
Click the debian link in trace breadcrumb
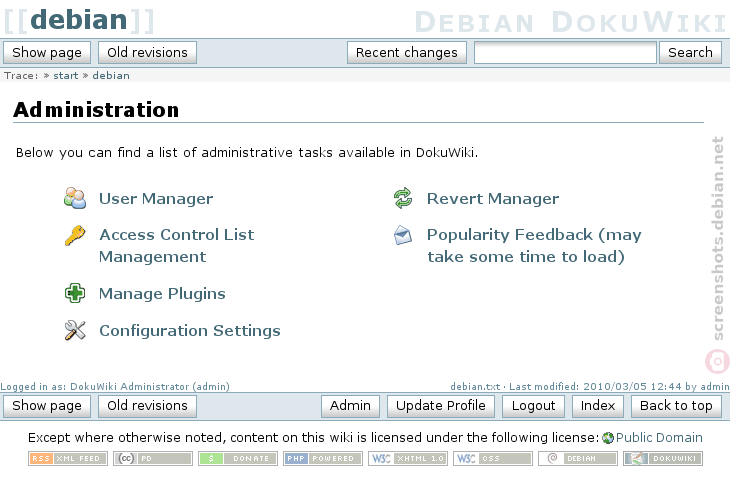(111, 75)
